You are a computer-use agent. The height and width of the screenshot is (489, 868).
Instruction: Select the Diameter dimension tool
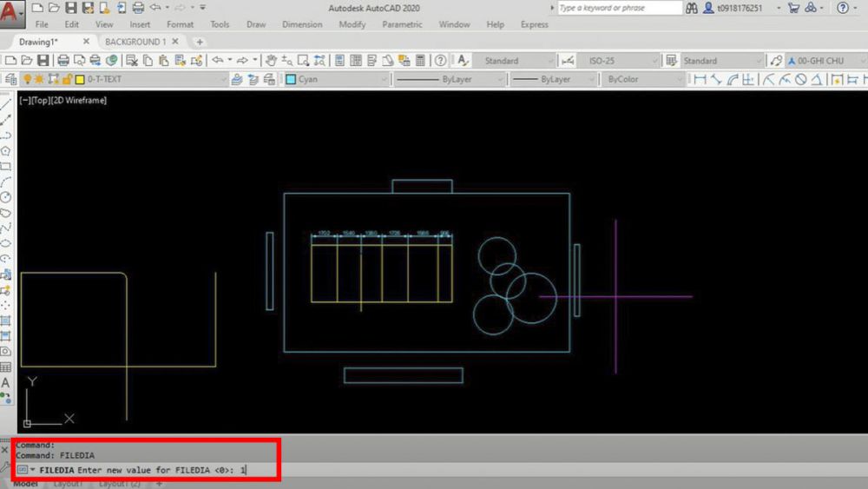click(x=800, y=80)
